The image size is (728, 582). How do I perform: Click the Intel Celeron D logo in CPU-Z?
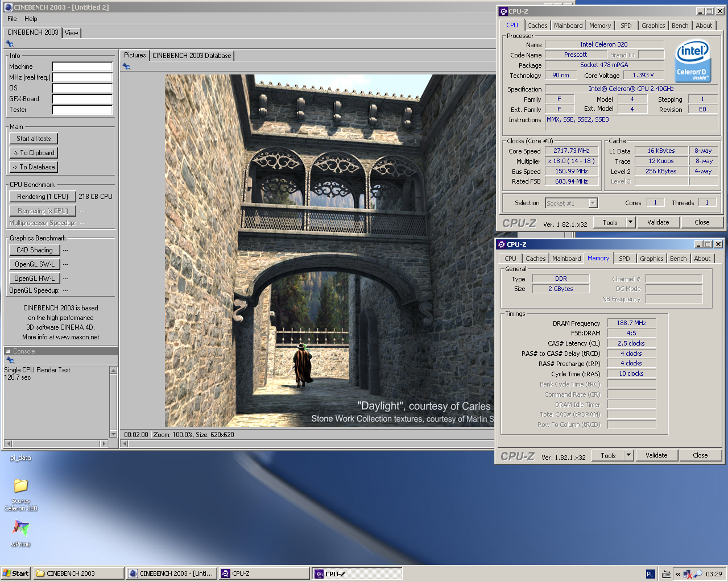(693, 61)
